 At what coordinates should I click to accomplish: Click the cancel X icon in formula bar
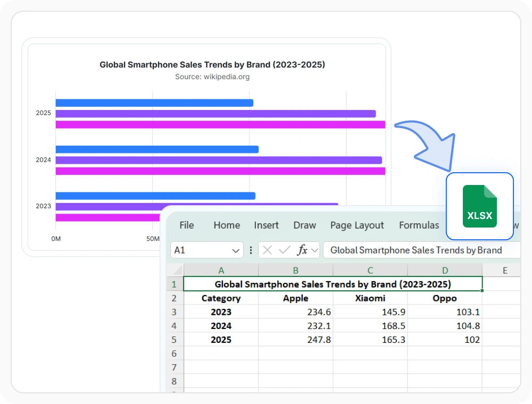pos(268,250)
